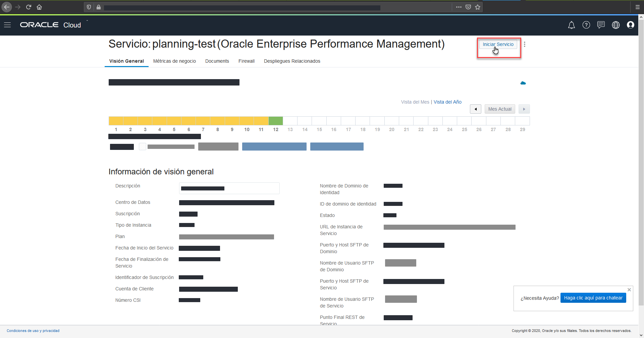Click the cloud status icon above the chart

click(523, 83)
